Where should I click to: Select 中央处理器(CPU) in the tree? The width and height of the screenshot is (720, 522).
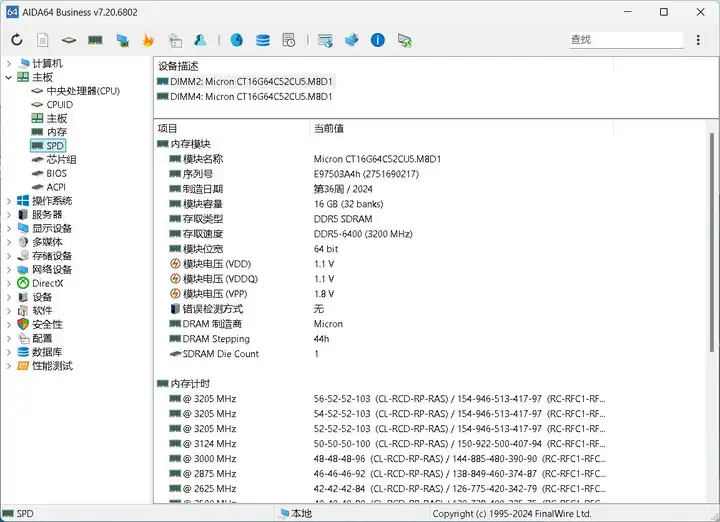(75, 91)
